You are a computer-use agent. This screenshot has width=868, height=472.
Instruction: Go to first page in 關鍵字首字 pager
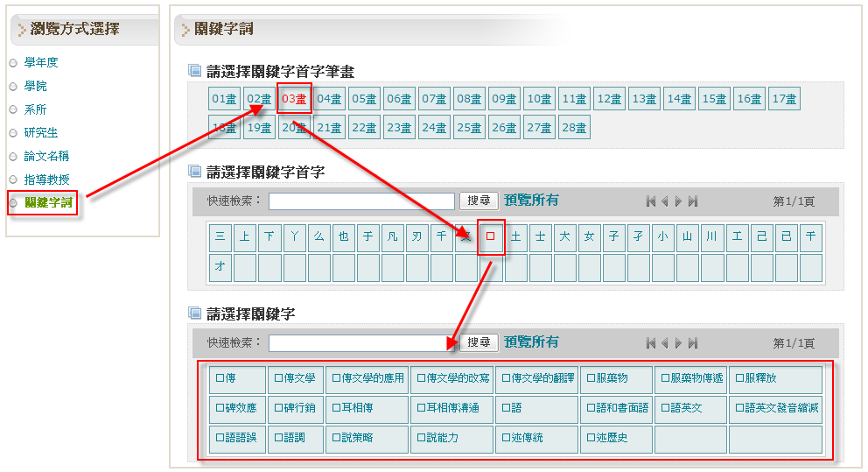click(x=651, y=201)
